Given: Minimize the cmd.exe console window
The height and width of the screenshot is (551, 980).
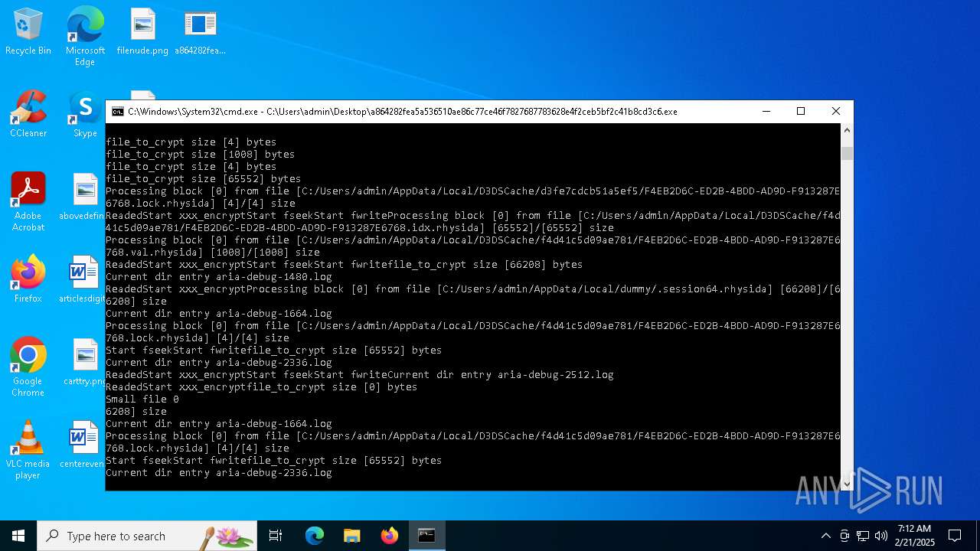Looking at the screenshot, I should coord(766,112).
